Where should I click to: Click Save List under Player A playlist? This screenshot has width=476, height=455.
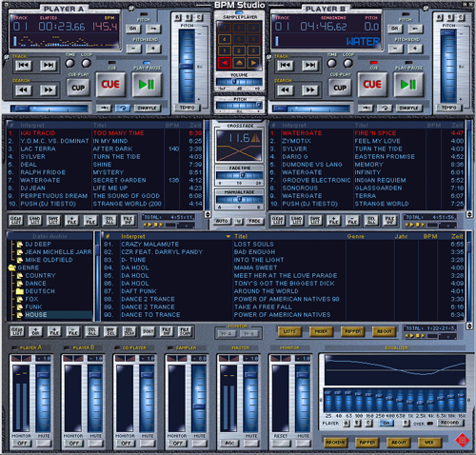pyautogui.click(x=53, y=220)
